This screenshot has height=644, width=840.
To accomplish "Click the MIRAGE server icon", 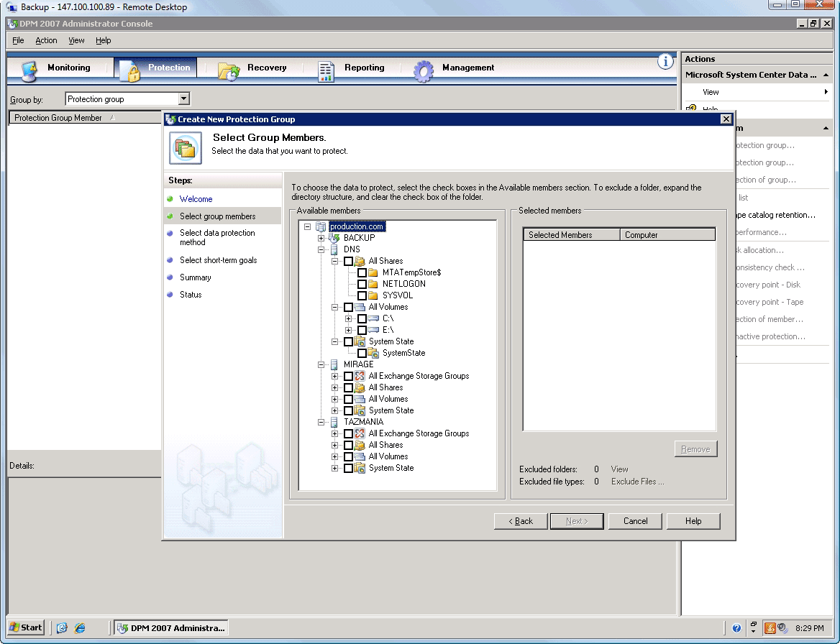I will (334, 364).
